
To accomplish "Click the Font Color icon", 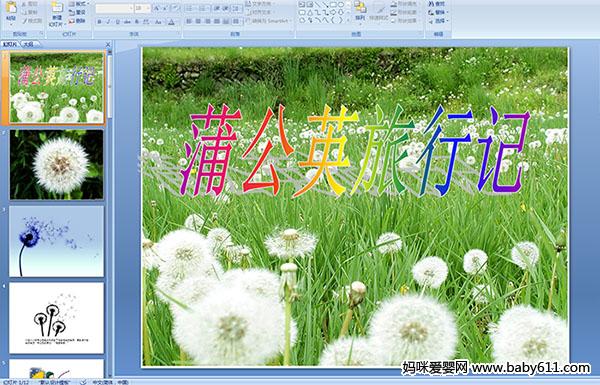I will 171,22.
